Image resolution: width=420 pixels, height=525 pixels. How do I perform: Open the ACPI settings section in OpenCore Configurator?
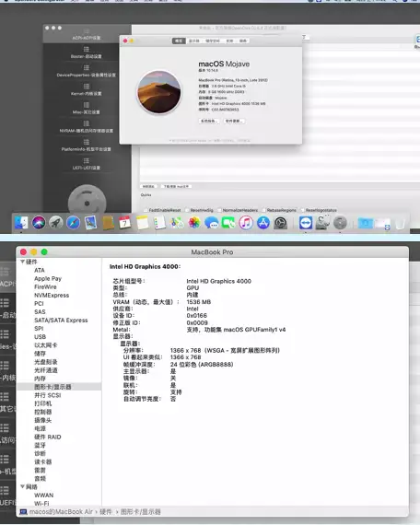87,35
